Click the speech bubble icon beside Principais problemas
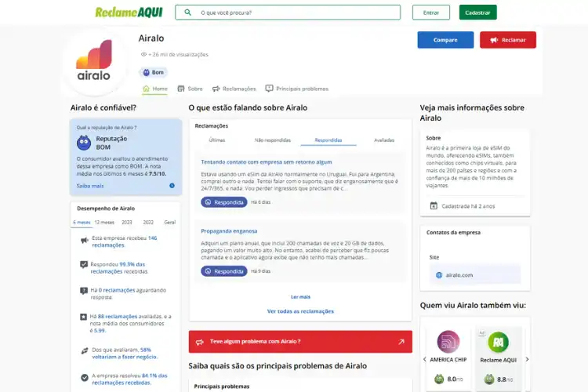Viewport: 588px width, 392px height. pyautogui.click(x=269, y=89)
